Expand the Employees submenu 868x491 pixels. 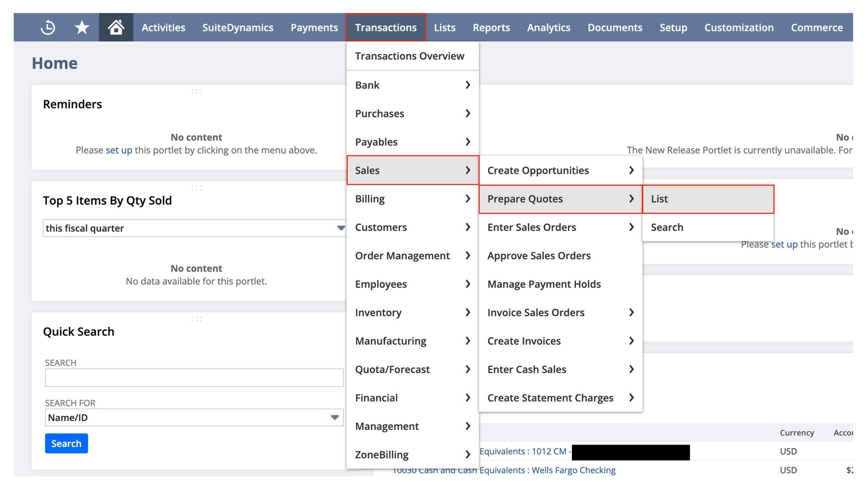point(412,284)
